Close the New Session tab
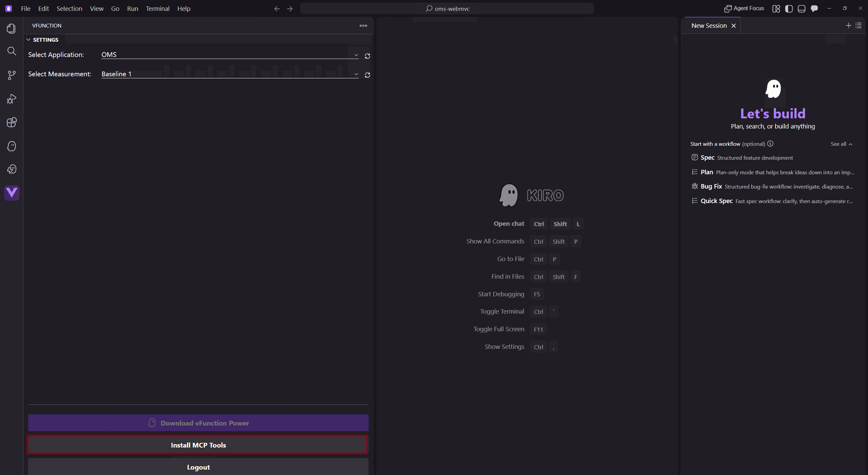The width and height of the screenshot is (868, 475). click(734, 26)
